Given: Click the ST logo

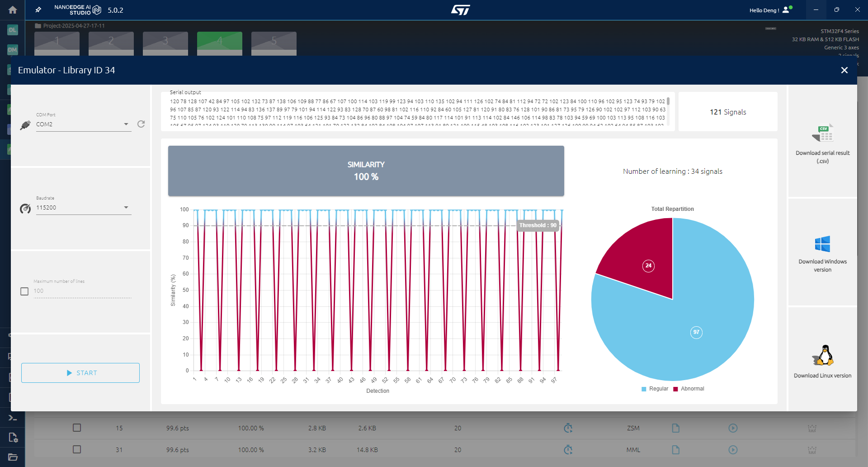Looking at the screenshot, I should click(x=460, y=10).
